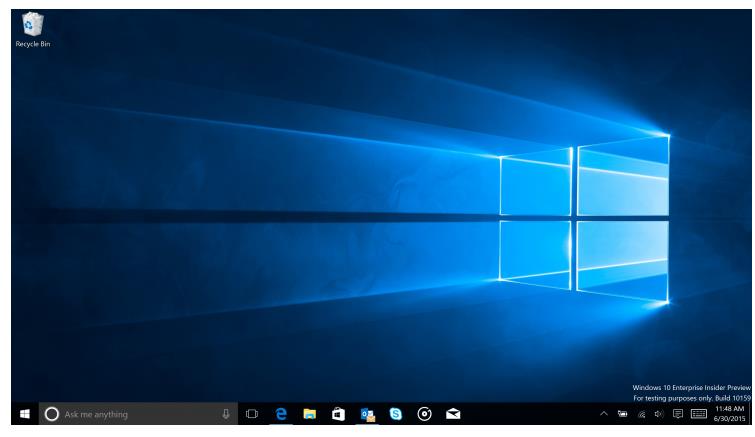The width and height of the screenshot is (755, 437).
Task: Launch Microsoft Edge from the taskbar
Action: [282, 413]
